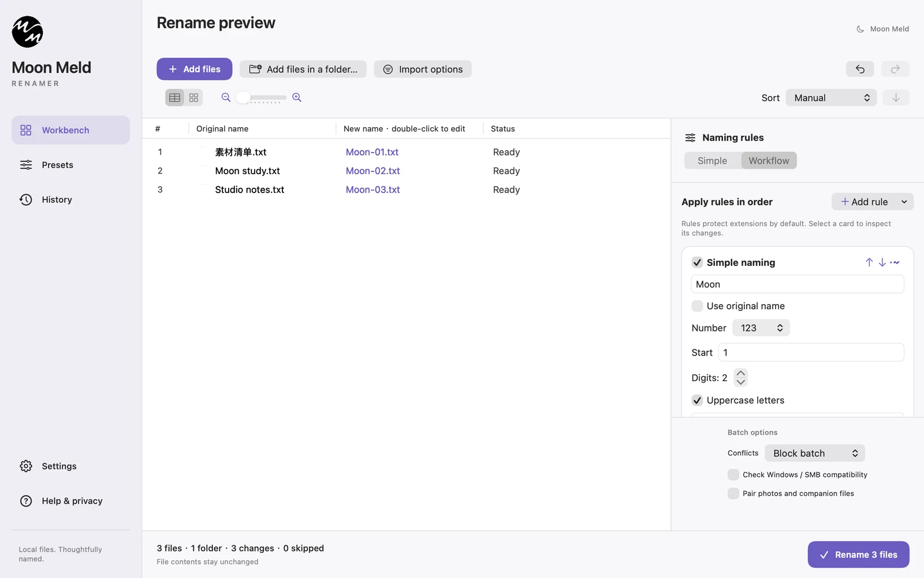Toggle sort direction arrow button
Viewport: 924px width, 578px height.
coord(896,98)
